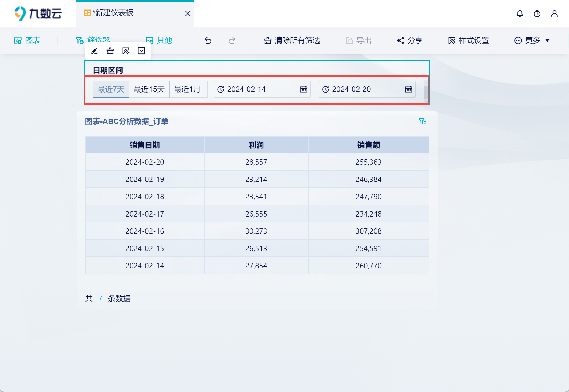The image size is (569, 392).
Task: Click the 分享 share button
Action: coord(410,40)
